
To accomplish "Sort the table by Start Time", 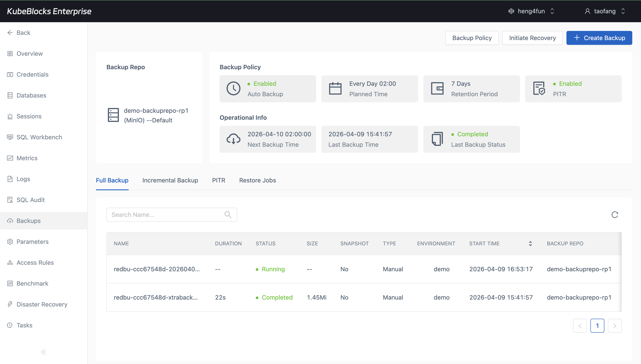I will pos(530,243).
